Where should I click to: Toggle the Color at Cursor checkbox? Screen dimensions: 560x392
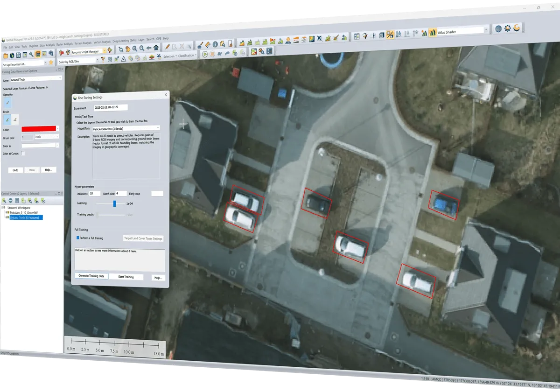(23, 153)
